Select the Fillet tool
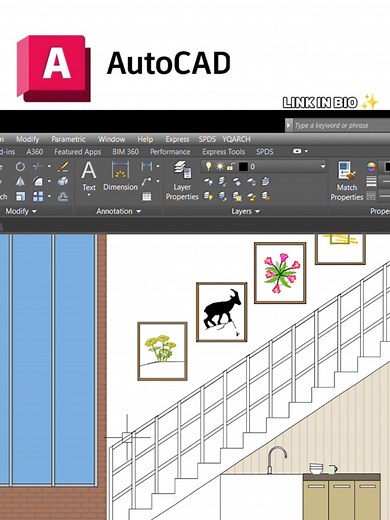390x520 pixels. [x=38, y=181]
